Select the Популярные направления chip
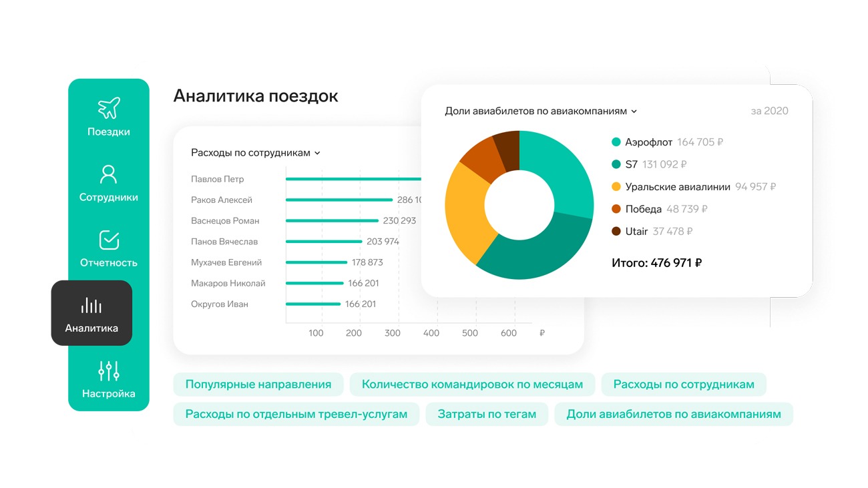This screenshot has height=488, width=868. 258,385
